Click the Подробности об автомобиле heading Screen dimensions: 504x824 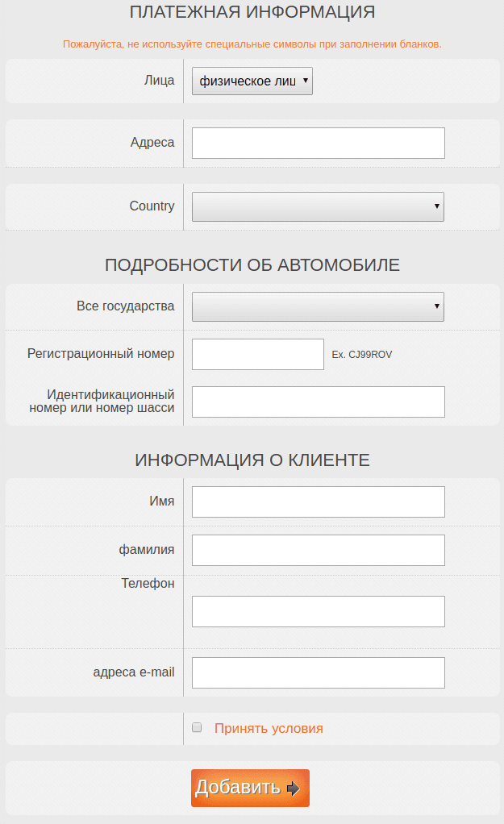coord(252,265)
